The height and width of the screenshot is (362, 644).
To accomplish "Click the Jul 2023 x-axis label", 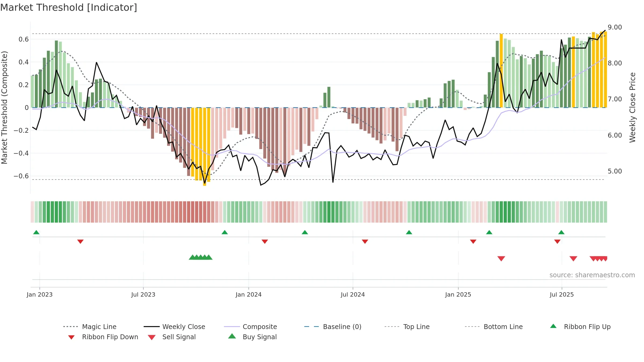I will point(143,294).
